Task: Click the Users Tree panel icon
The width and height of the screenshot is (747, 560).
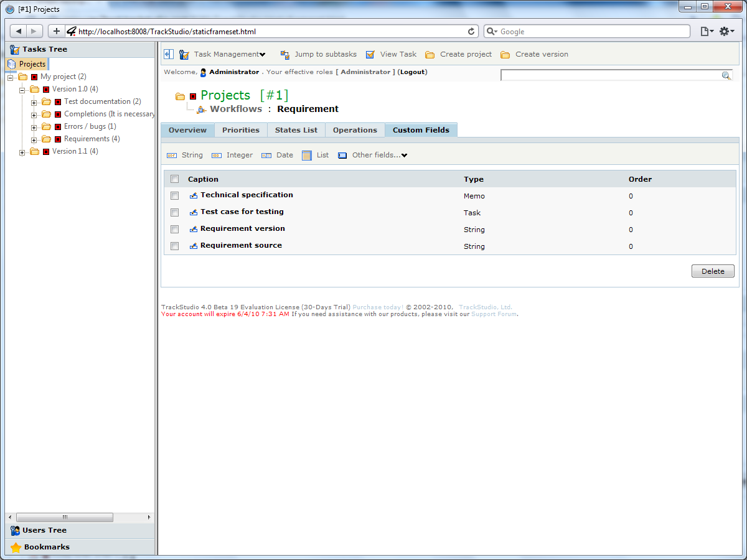Action: pyautogui.click(x=15, y=531)
